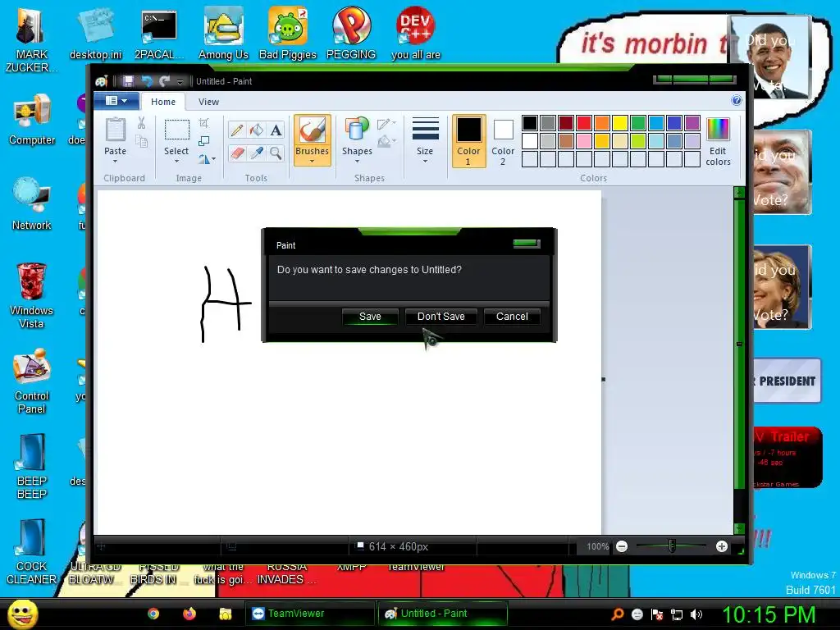
Task: Click Don't Save in the dialog
Action: 441,317
